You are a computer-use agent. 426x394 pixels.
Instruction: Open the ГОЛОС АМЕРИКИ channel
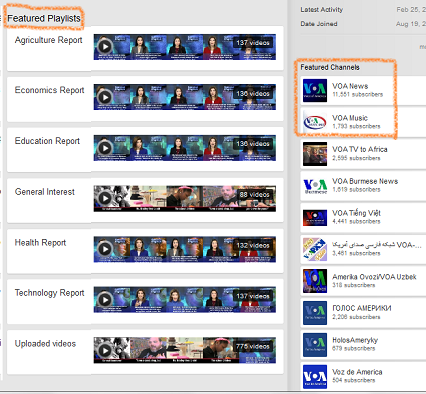[362, 308]
